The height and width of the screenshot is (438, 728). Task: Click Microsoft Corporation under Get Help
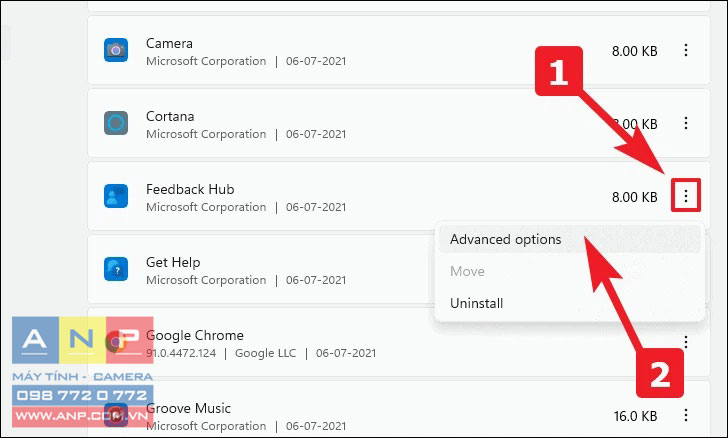[x=206, y=280]
